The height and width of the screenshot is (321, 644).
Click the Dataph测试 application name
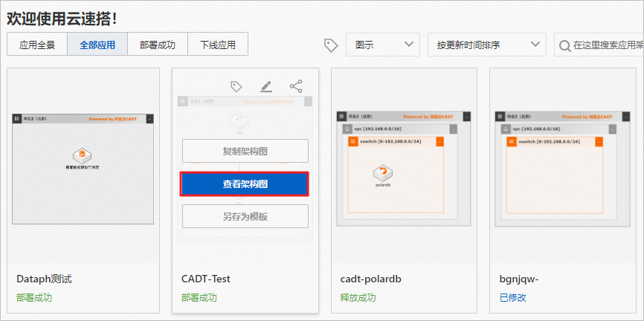pyautogui.click(x=45, y=279)
